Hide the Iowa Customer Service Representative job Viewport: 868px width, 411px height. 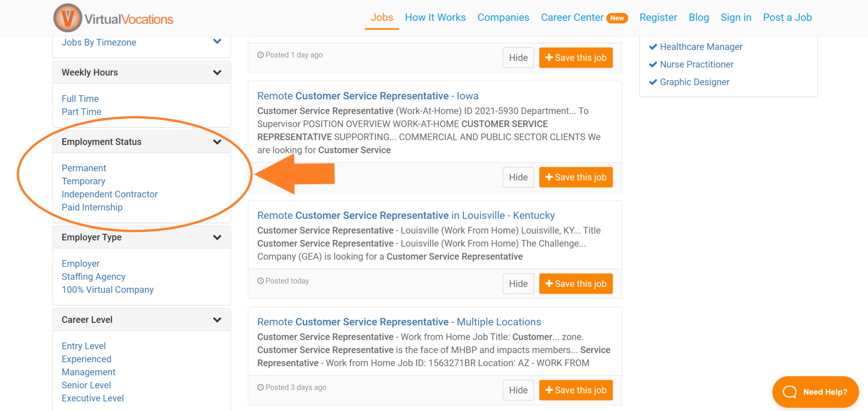tap(518, 177)
